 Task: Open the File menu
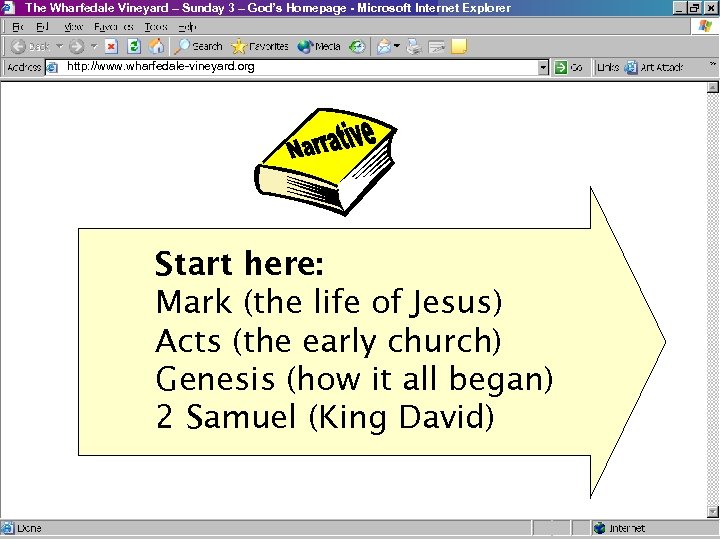click(17, 27)
